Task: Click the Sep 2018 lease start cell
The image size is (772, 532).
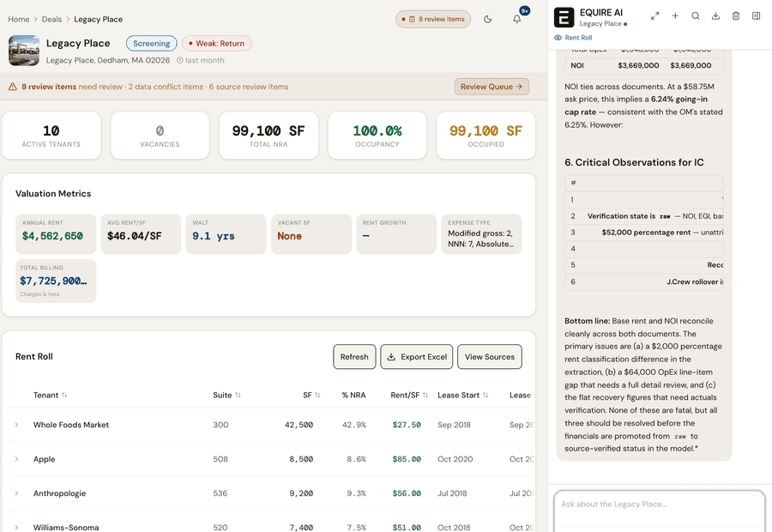Action: [454, 425]
